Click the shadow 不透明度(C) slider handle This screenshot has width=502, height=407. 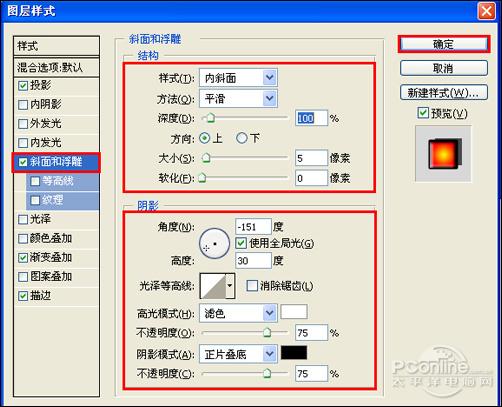coord(267,373)
